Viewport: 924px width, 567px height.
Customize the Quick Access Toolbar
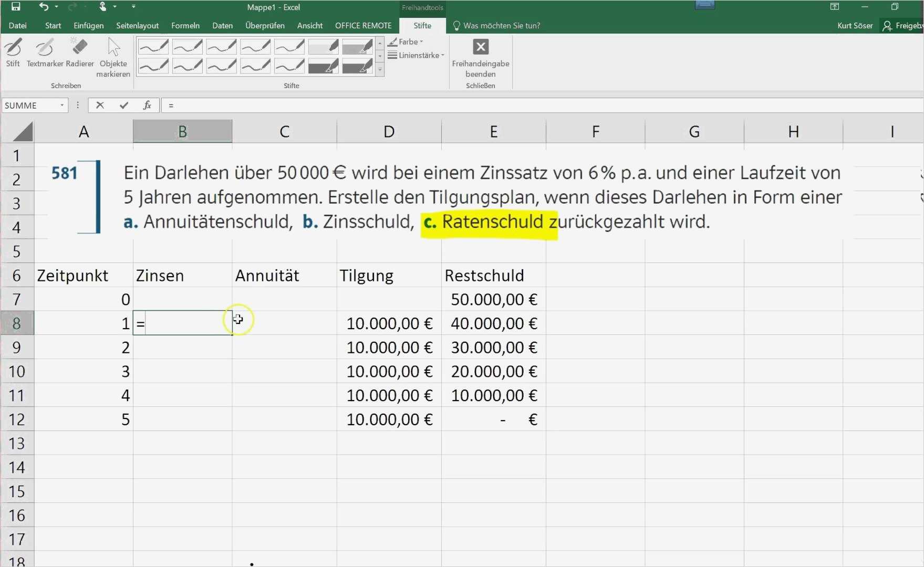133,7
